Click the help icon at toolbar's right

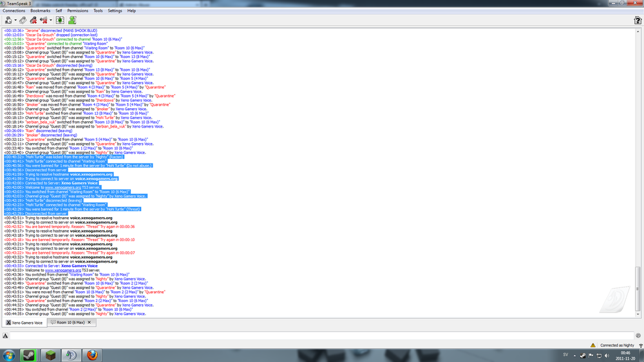tap(638, 20)
